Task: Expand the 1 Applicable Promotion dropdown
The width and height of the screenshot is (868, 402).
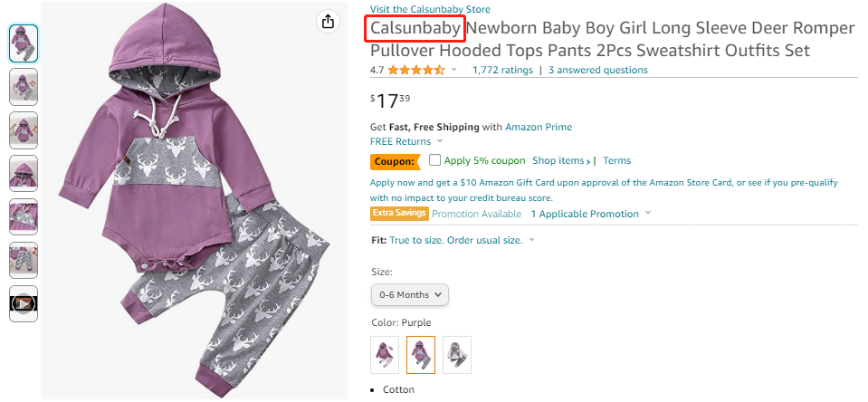Action: click(x=648, y=214)
